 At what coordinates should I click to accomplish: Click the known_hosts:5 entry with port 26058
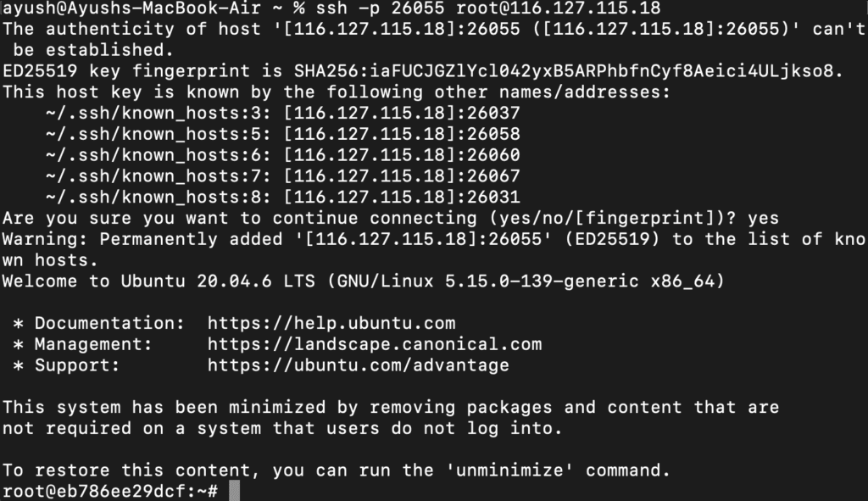point(283,134)
